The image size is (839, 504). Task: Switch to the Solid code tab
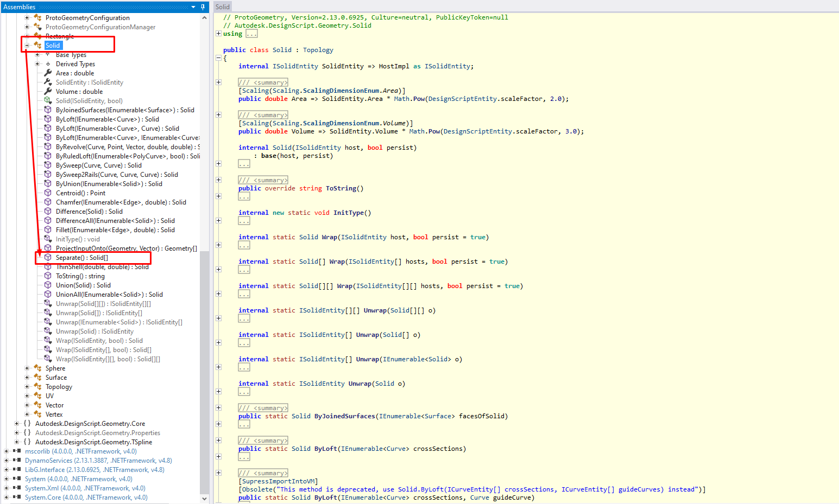click(223, 7)
